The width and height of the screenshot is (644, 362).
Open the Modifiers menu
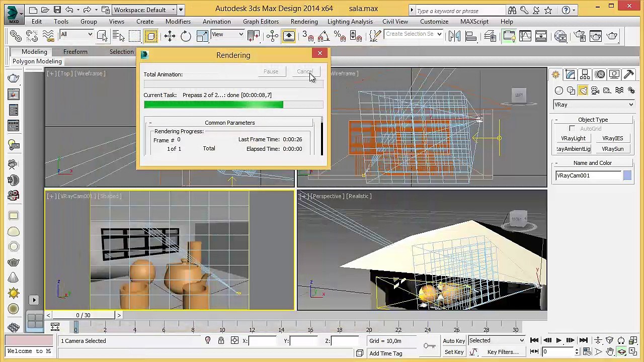(178, 22)
